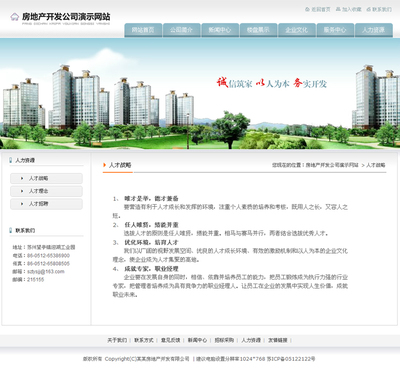Click the 联系我们 icon at top right
The image size is (400, 369).
coord(369,9)
